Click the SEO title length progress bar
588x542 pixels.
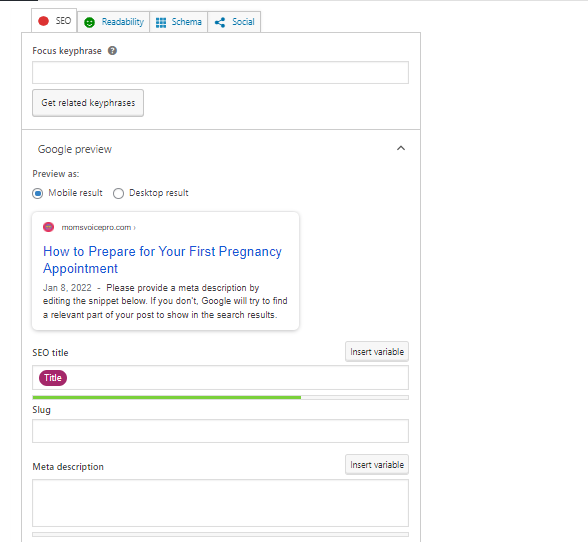220,398
